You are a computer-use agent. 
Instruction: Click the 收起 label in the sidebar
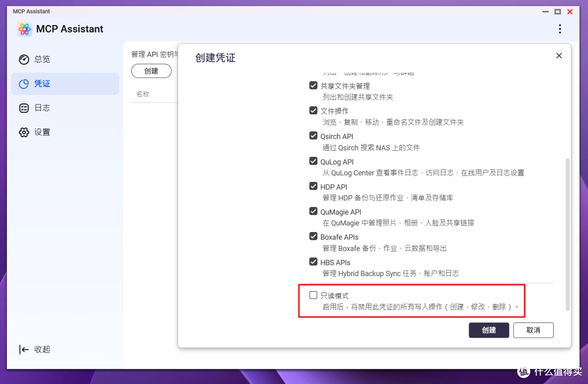42,350
